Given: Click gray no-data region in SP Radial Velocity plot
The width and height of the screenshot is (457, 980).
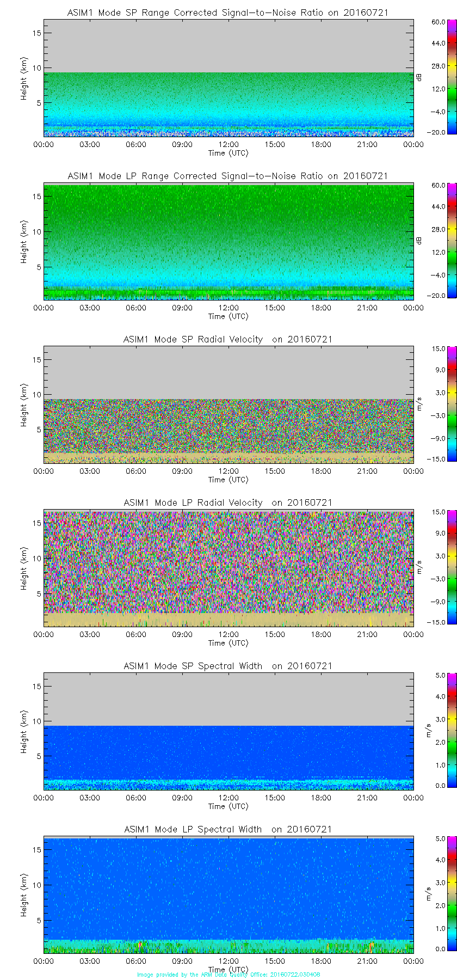Looking at the screenshot, I should pos(228,373).
